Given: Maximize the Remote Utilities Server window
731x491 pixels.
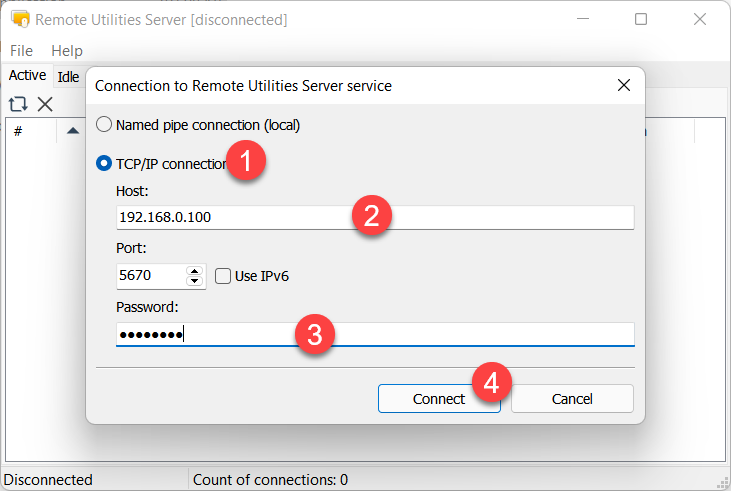Looking at the screenshot, I should [641, 20].
